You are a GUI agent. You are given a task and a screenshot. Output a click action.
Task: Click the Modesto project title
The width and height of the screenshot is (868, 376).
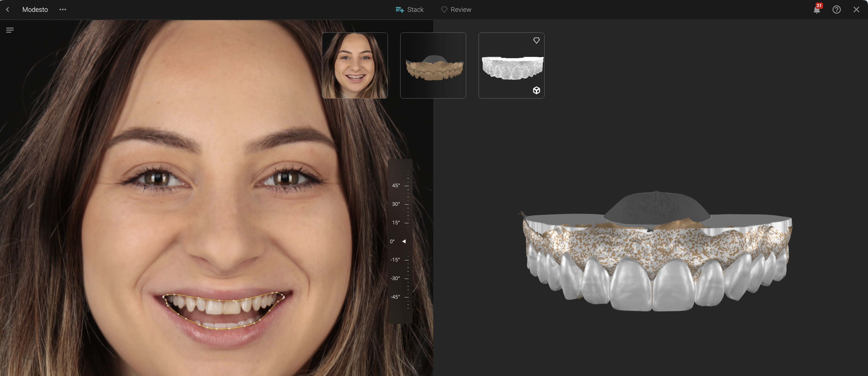tap(35, 10)
